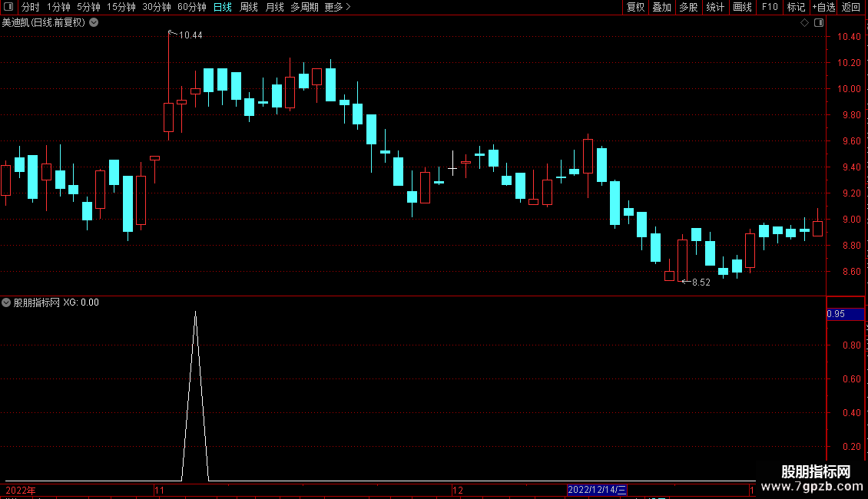Screen dimensions: 868x499
Task: Click the 10.00 price axis label
Action: 849,89
